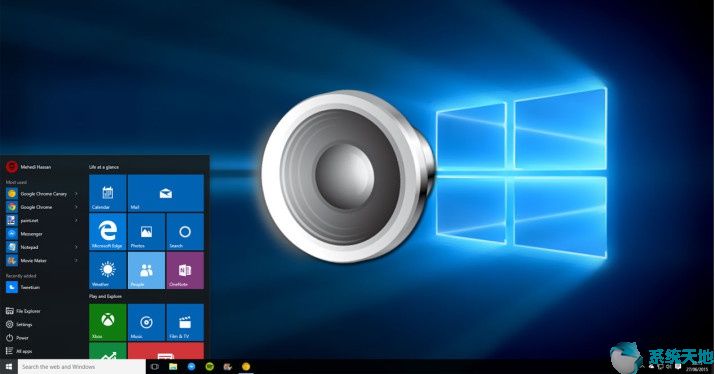
Task: Open File Explorer on the taskbar
Action: point(173,367)
